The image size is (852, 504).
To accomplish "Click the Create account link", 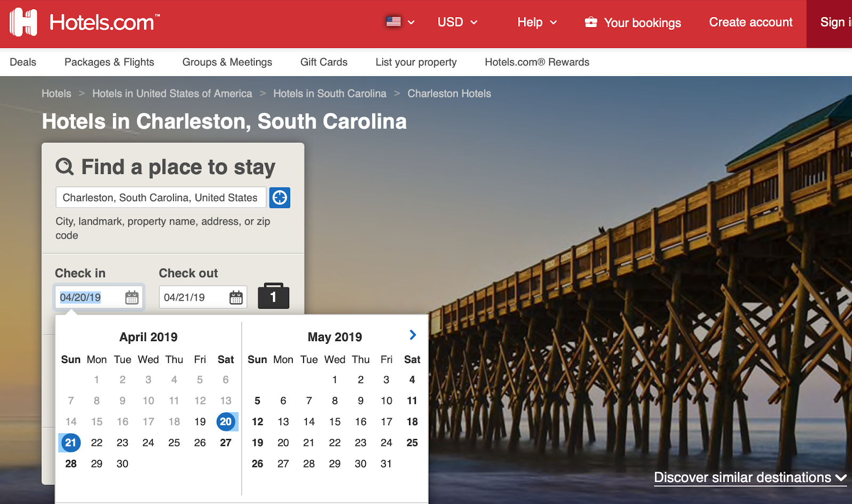I will tap(750, 22).
